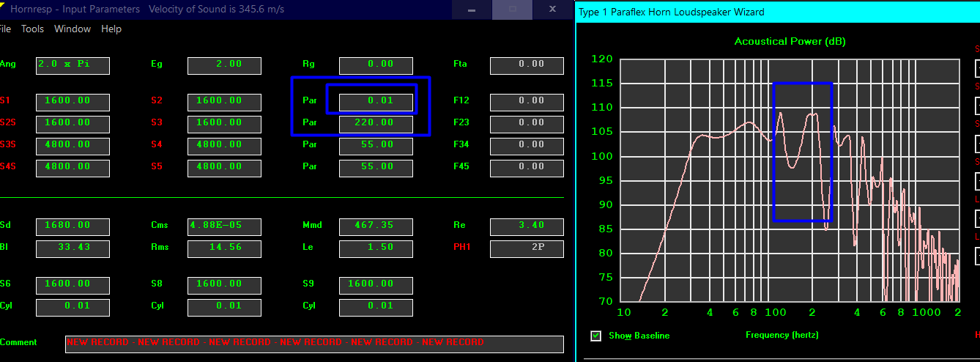Image resolution: width=980 pixels, height=362 pixels.
Task: Select the Re field showing 3.40
Action: [527, 226]
